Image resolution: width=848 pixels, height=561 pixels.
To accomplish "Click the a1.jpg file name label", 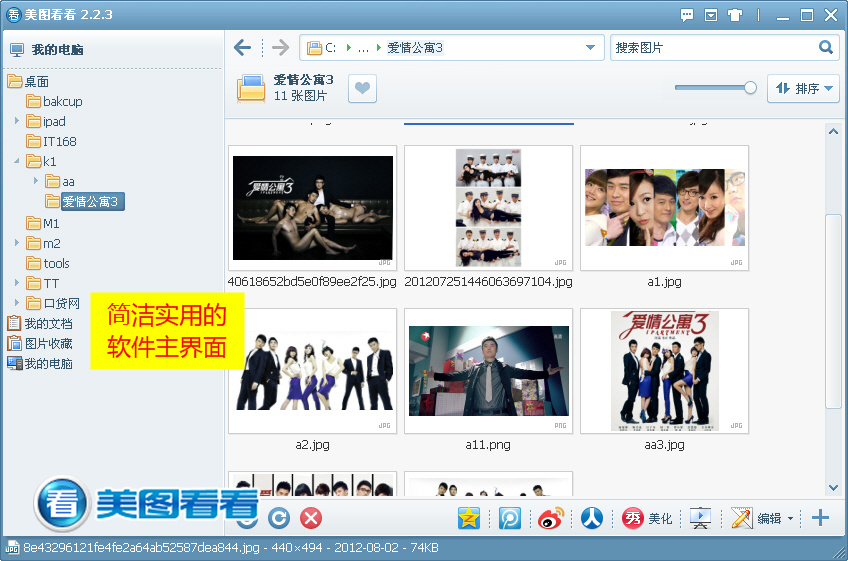I will click(664, 281).
